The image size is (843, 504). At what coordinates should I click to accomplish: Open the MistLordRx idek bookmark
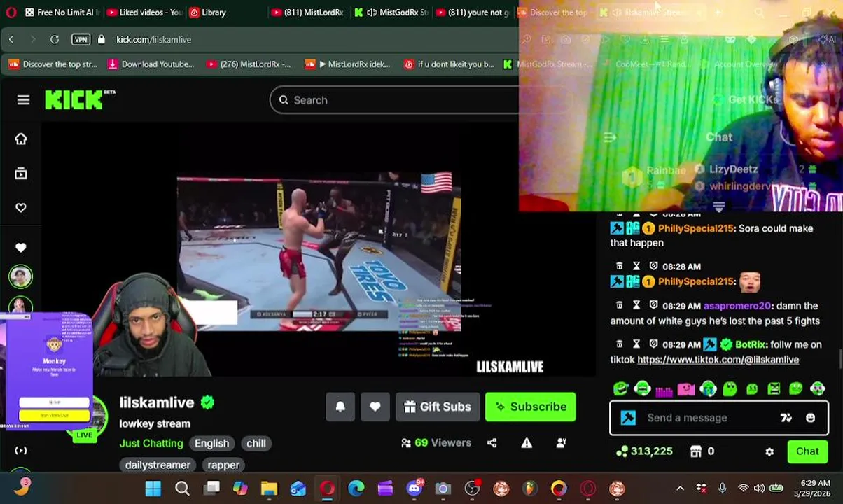click(x=347, y=64)
